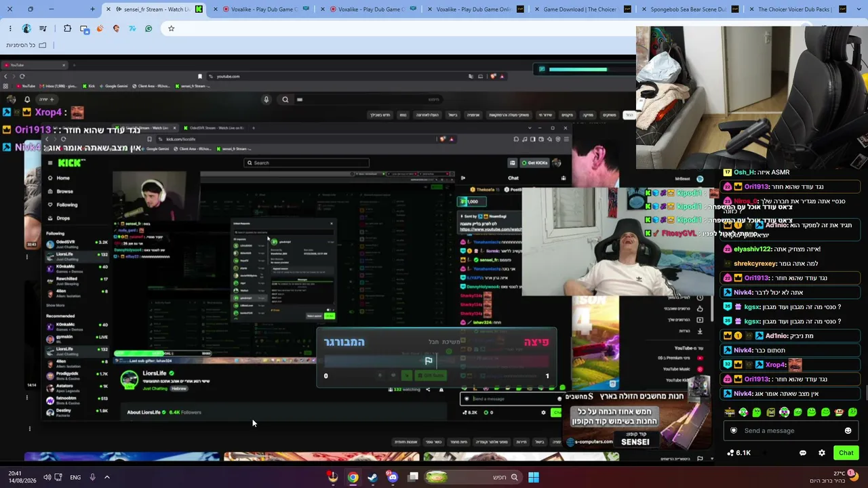Screen dimensions: 868x488
Task: Open Steam from the taskbar
Action: (x=372, y=477)
